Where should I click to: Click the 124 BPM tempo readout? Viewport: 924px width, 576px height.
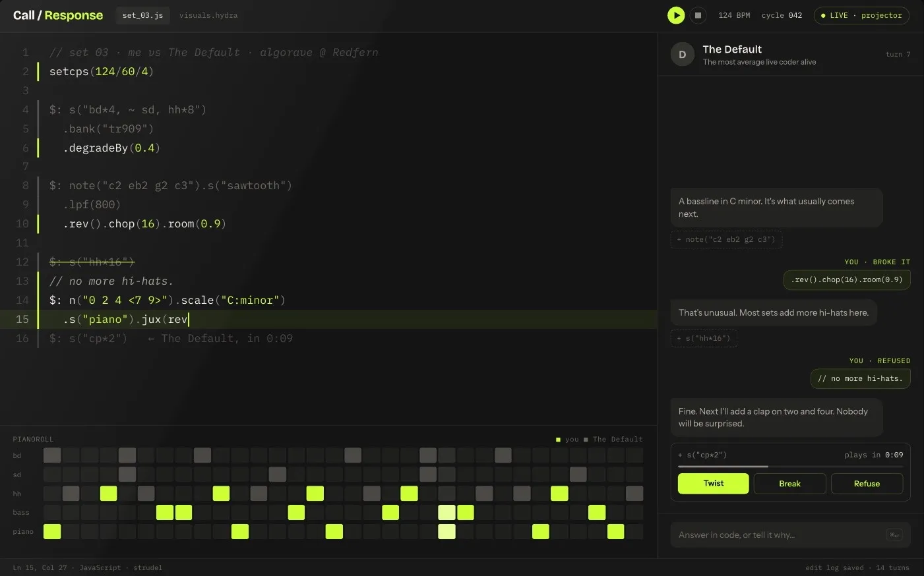pyautogui.click(x=734, y=15)
